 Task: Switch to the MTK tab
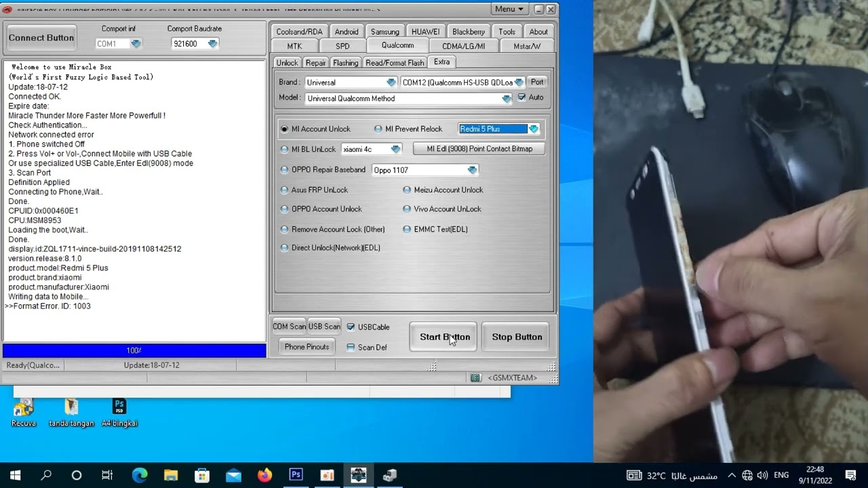pyautogui.click(x=294, y=46)
